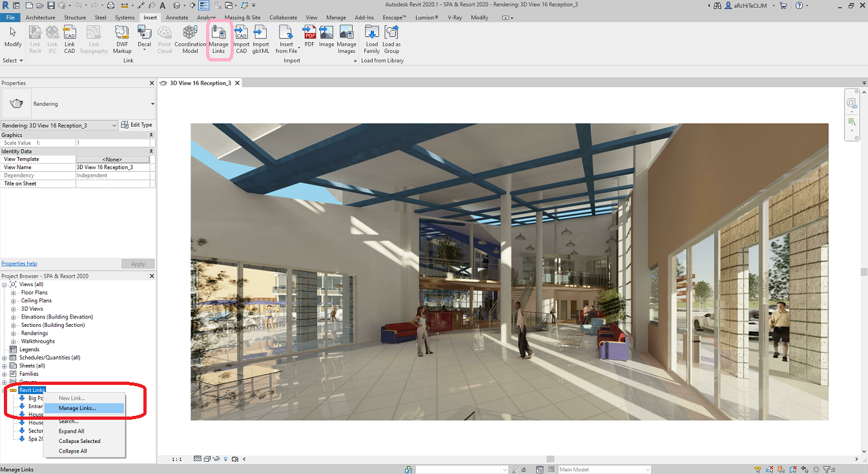Click the Text tool icon in quick access toolbar

click(x=163, y=5)
